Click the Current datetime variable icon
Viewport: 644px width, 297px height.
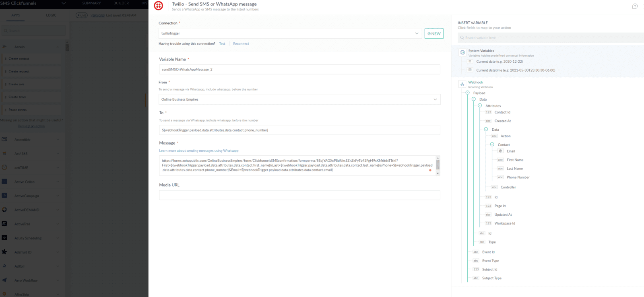click(470, 70)
